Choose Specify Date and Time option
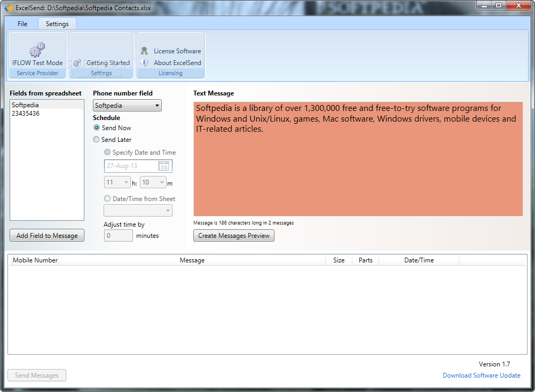This screenshot has width=535, height=392. click(x=107, y=152)
